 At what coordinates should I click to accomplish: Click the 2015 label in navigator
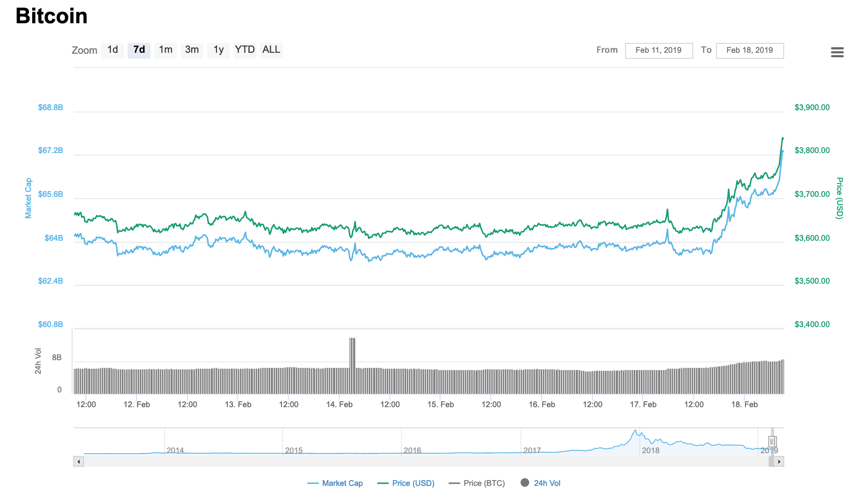tap(294, 451)
